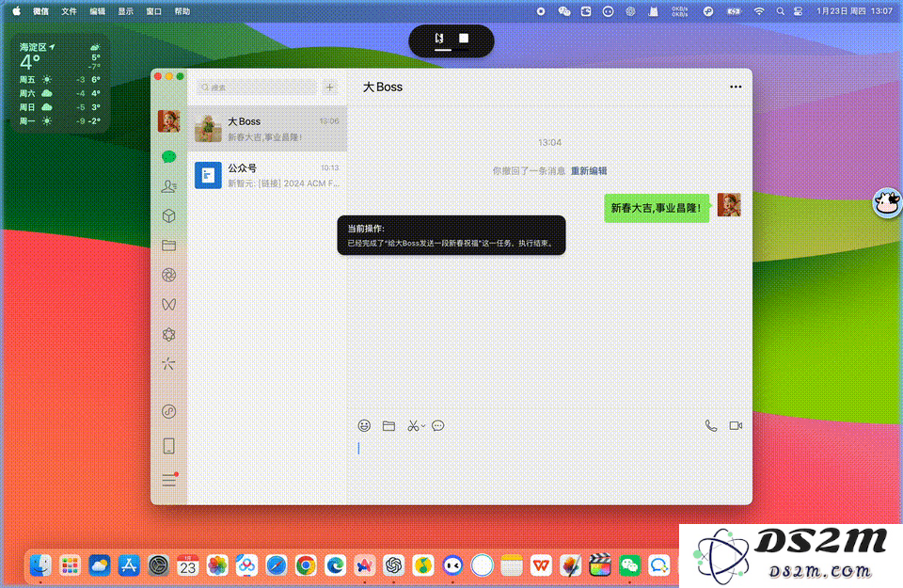
Task: Click the cursor icon in recording overlay
Action: 439,38
